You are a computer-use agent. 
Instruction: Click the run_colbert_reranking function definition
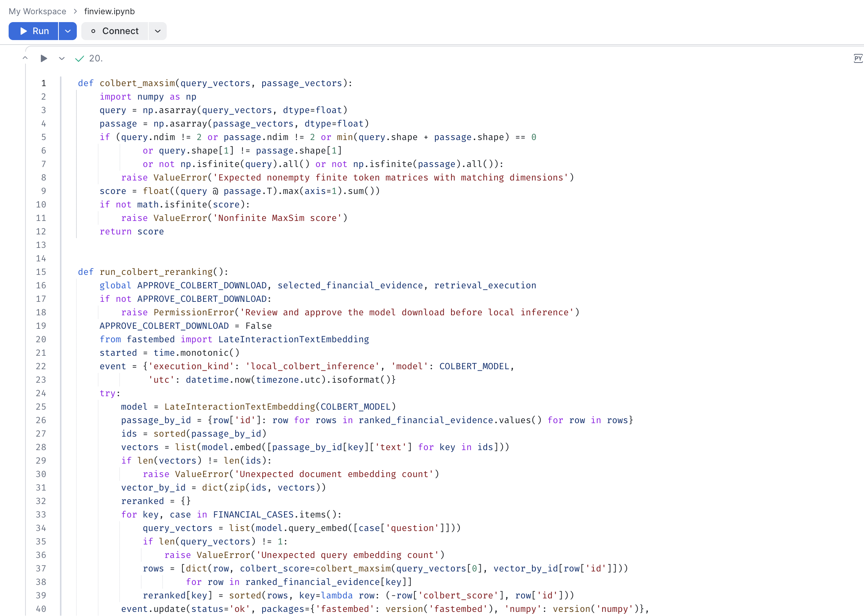(x=153, y=272)
